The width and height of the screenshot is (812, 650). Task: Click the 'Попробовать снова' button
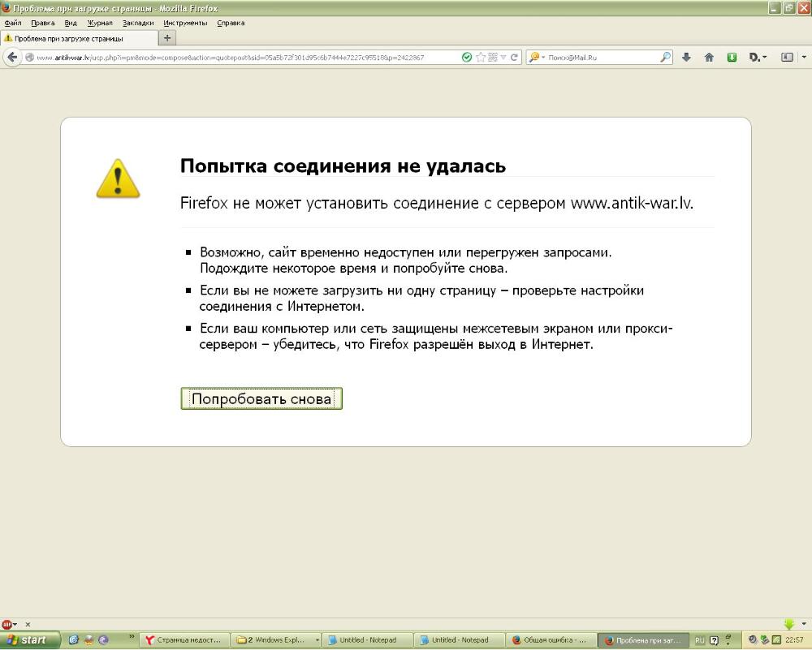coord(261,398)
